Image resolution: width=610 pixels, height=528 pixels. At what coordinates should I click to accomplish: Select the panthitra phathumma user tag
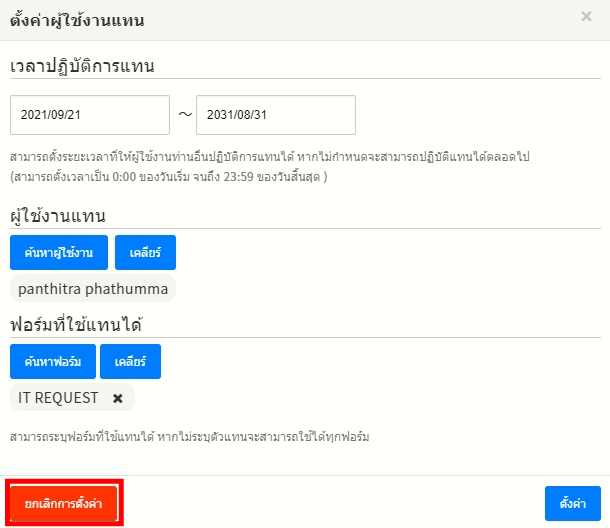tap(93, 289)
